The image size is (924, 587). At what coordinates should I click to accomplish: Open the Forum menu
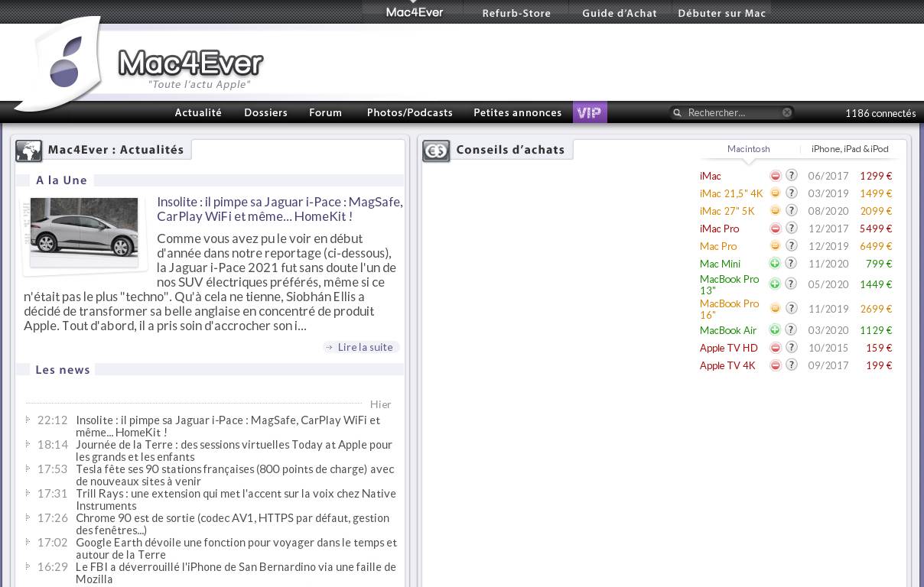click(325, 113)
